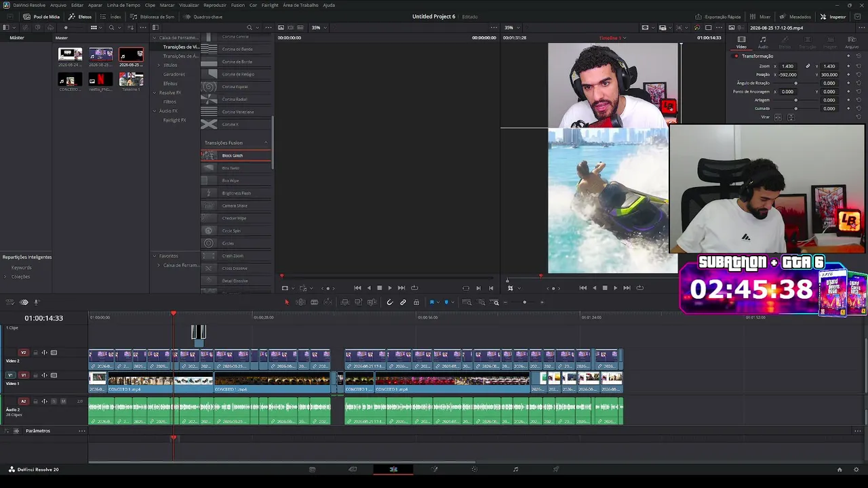Search in the effects library
The image size is (868, 488).
coord(250,28)
